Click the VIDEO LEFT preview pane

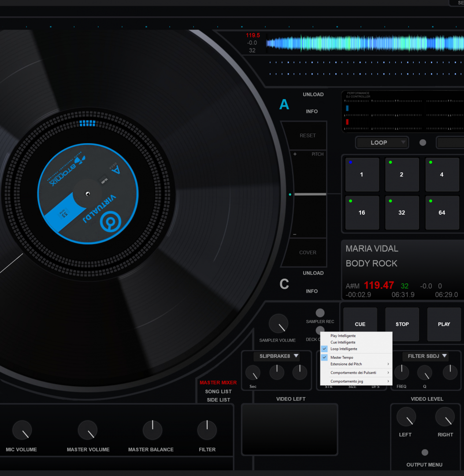point(290,429)
